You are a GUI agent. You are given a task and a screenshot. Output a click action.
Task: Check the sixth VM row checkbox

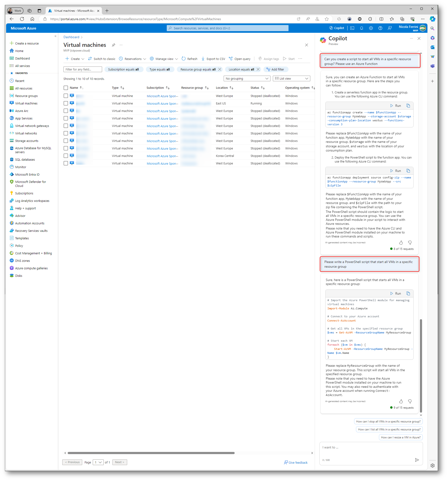coord(66,133)
